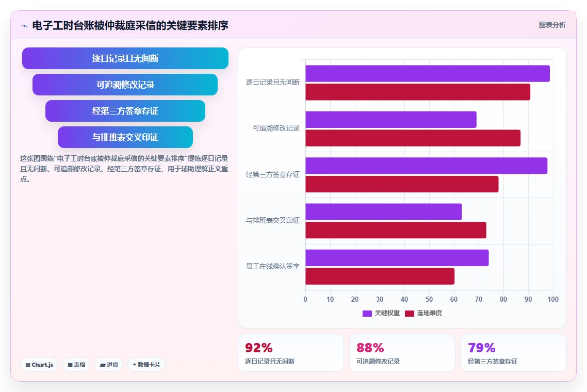Viewport: 587px width, 392px height.
Task: Click the lightning icon beside the title
Action: [x=25, y=26]
